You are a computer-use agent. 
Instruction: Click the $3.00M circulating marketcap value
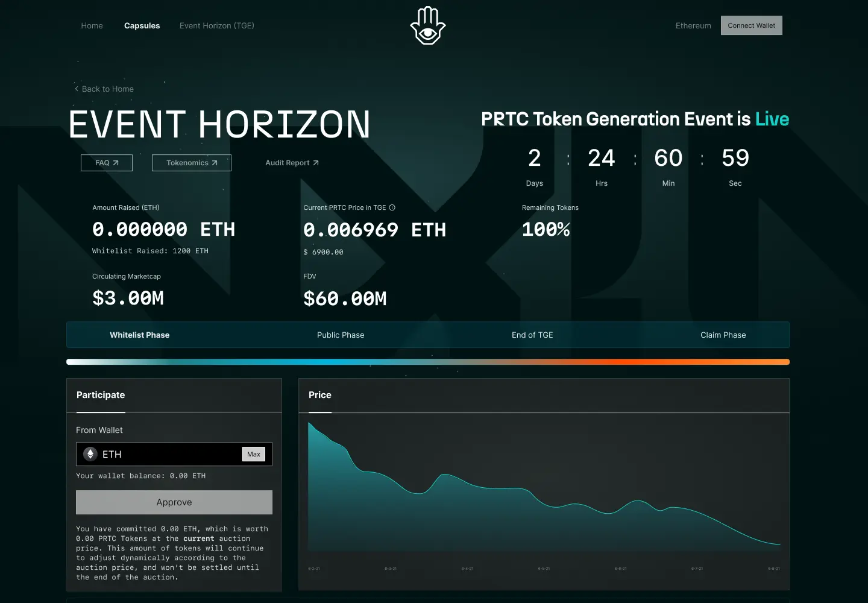point(128,298)
